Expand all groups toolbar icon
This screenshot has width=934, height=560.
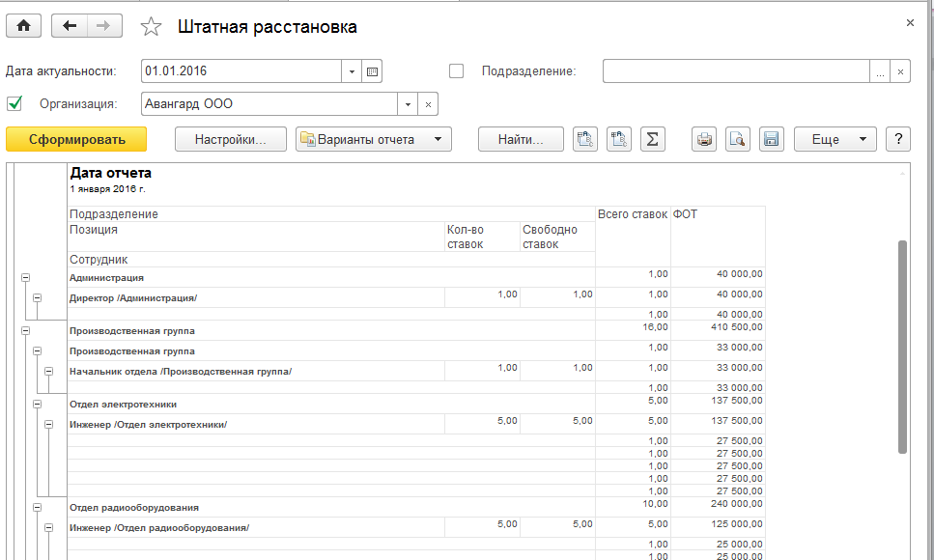point(585,139)
